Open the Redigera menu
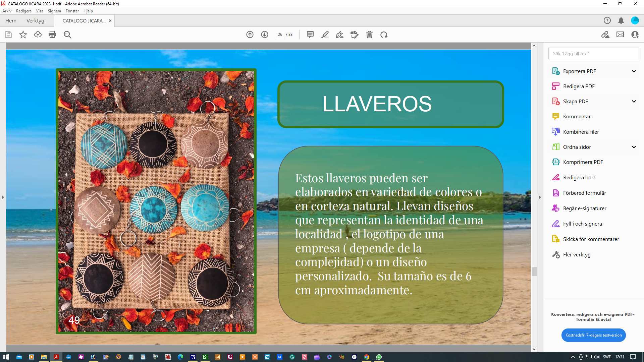The height and width of the screenshot is (362, 644). point(23,11)
